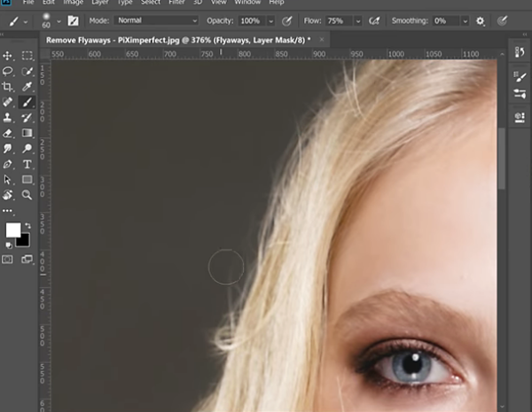Select the Brush tool in toolbox

coord(27,102)
